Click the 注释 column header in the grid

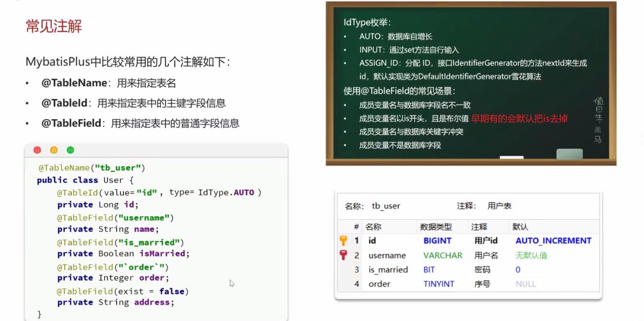(479, 226)
